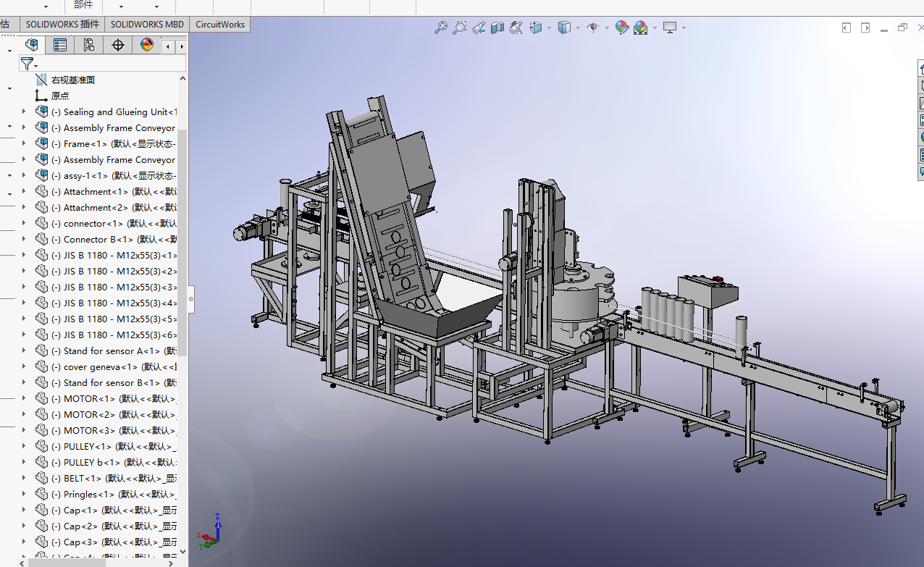Screen dimensions: 924x567
Task: Select JIS B 1180 - M12x55(3)<1> bolt
Action: (x=114, y=256)
